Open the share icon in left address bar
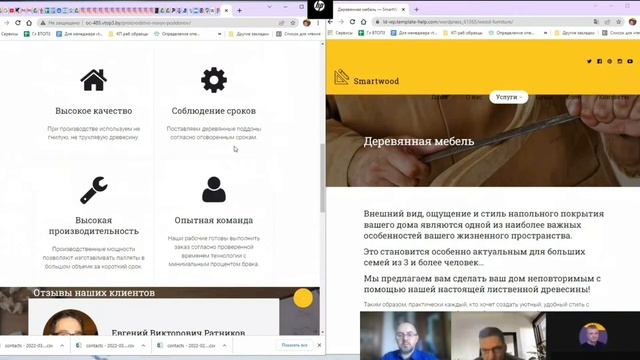640x360 pixels. (282, 23)
